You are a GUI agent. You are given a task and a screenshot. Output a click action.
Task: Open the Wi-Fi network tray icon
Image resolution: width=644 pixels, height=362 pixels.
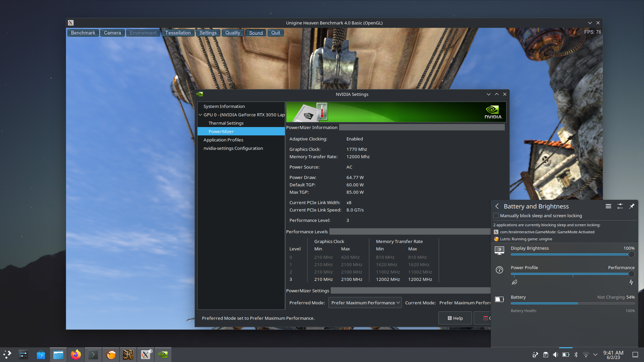point(586,354)
